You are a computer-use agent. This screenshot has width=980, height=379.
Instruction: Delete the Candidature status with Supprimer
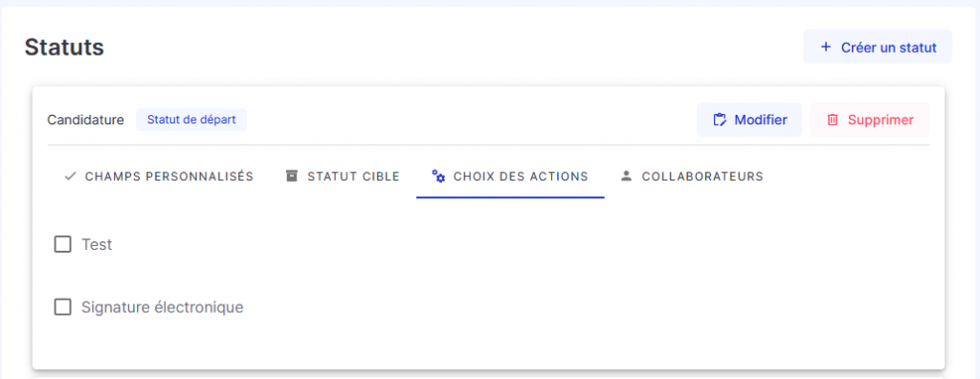[869, 120]
